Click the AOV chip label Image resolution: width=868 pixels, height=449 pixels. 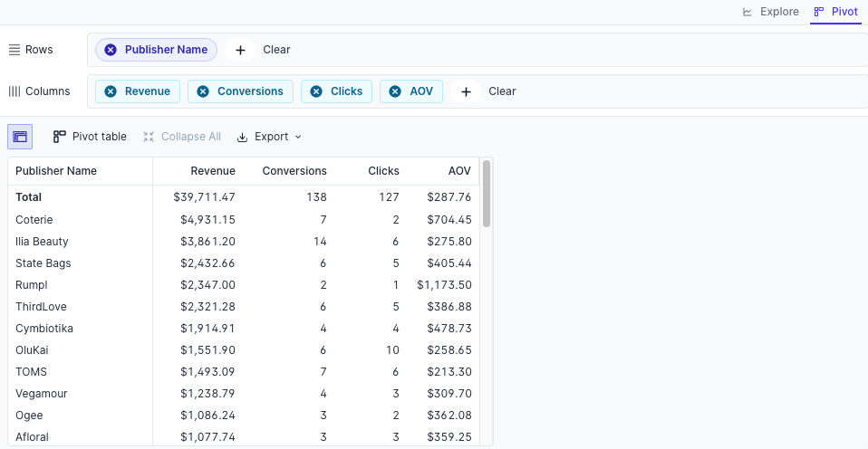[x=421, y=91]
